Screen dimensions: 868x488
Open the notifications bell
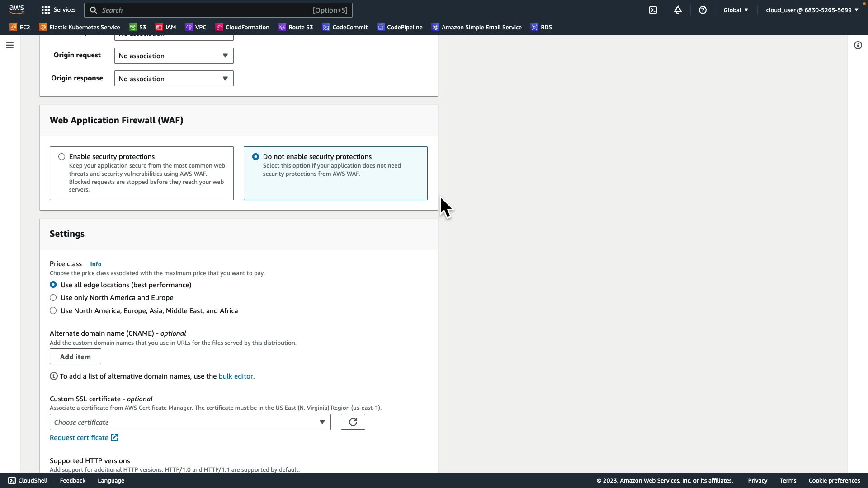(x=678, y=10)
